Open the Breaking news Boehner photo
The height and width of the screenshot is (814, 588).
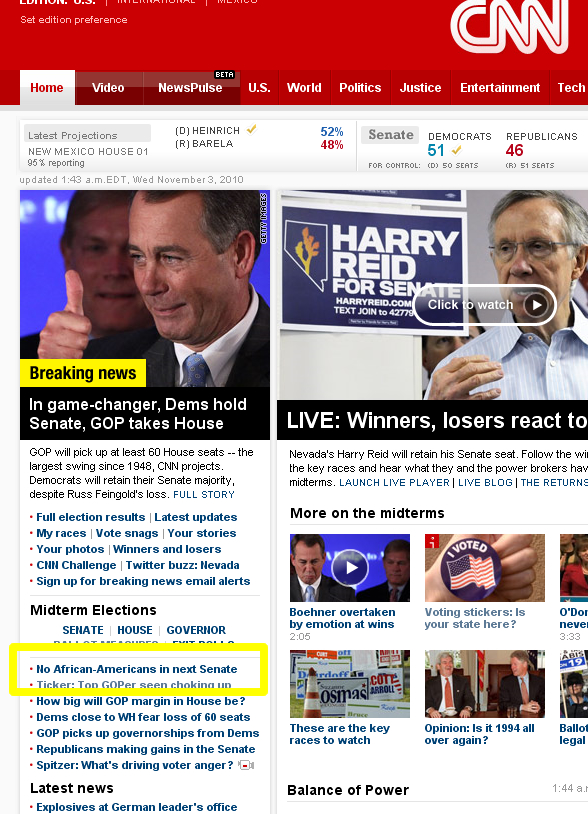point(145,289)
